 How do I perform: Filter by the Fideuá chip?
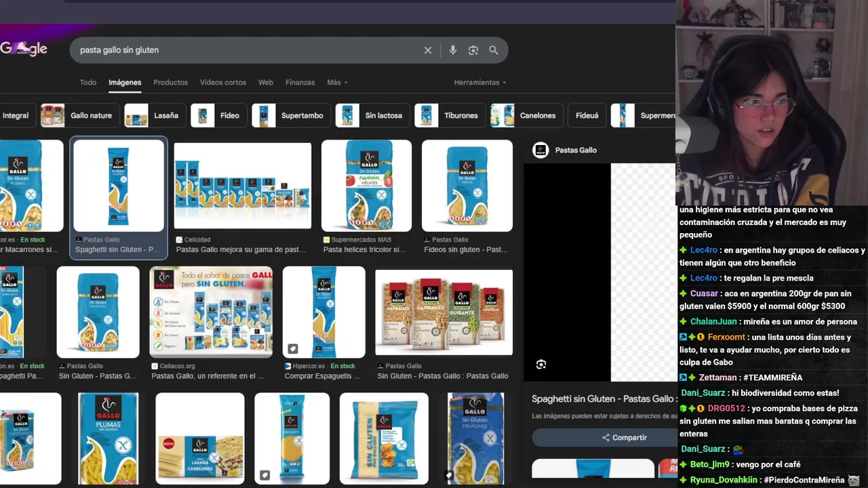pos(587,116)
